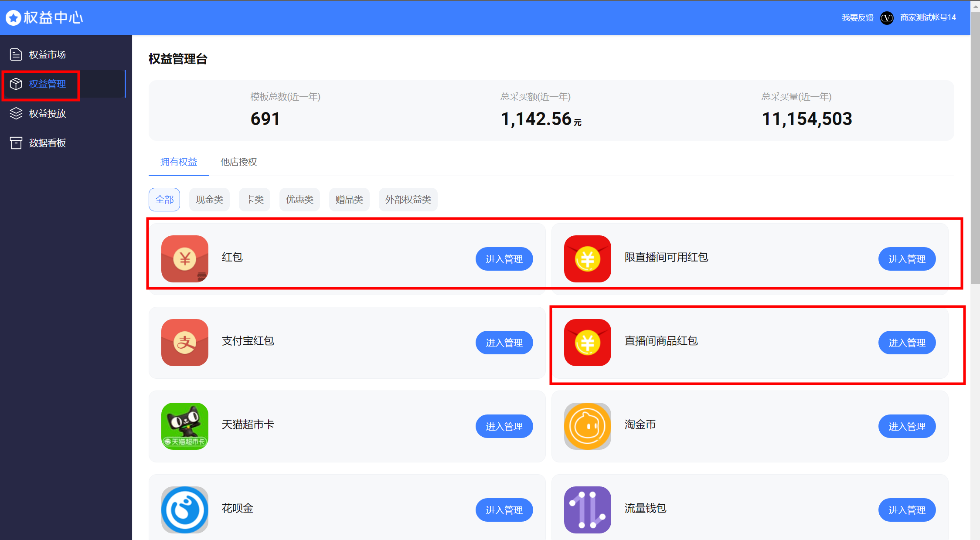Click the vertical page scrollbar
The width and height of the screenshot is (980, 540).
[x=976, y=148]
